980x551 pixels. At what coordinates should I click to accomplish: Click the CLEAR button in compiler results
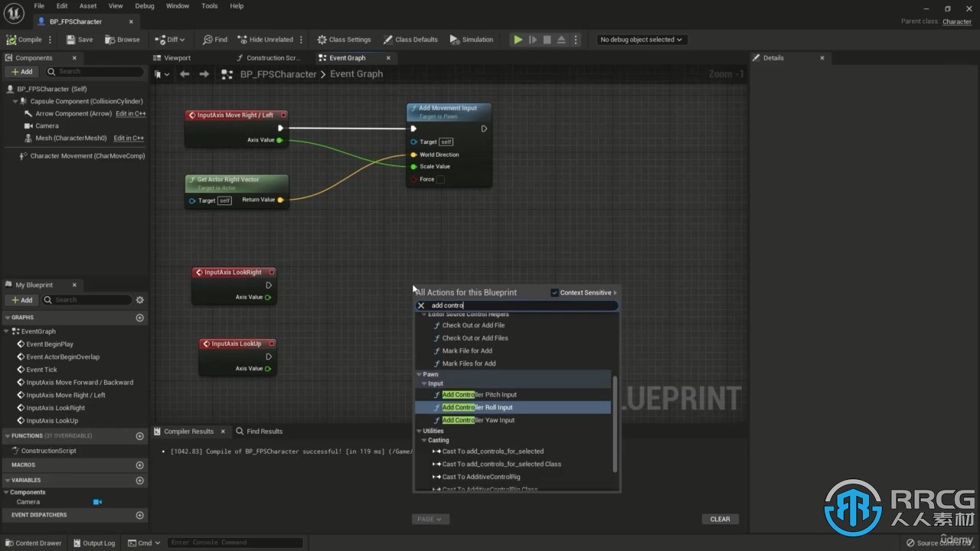coord(720,519)
